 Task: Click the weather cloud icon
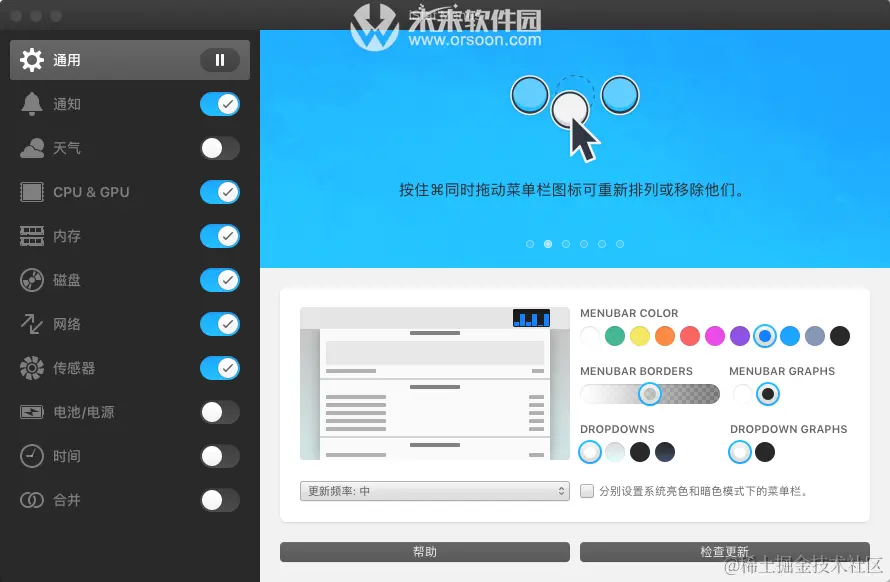pos(32,148)
